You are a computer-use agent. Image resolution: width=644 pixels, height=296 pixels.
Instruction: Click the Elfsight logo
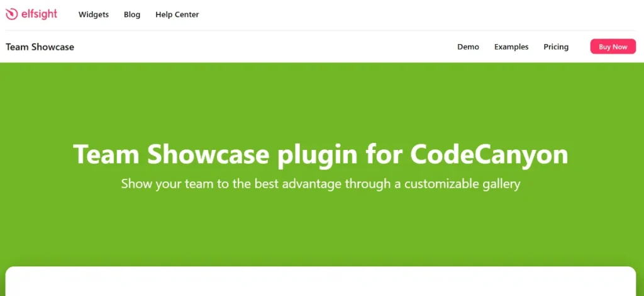pos(31,14)
